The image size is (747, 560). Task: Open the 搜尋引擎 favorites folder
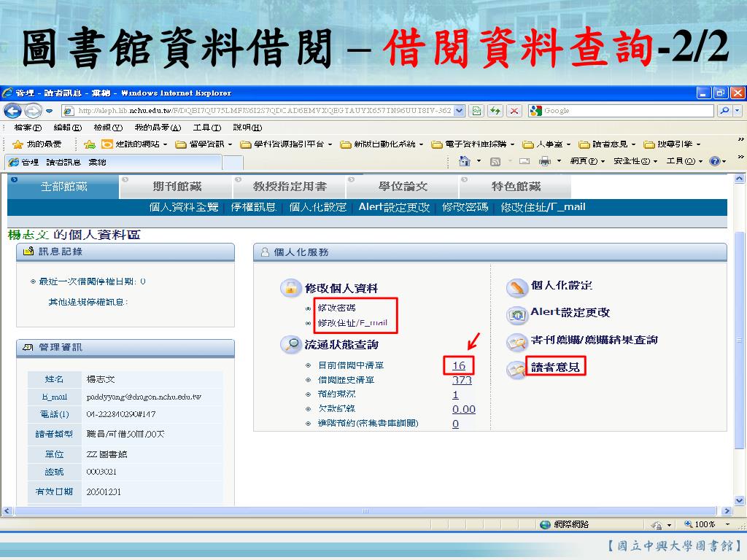672,144
